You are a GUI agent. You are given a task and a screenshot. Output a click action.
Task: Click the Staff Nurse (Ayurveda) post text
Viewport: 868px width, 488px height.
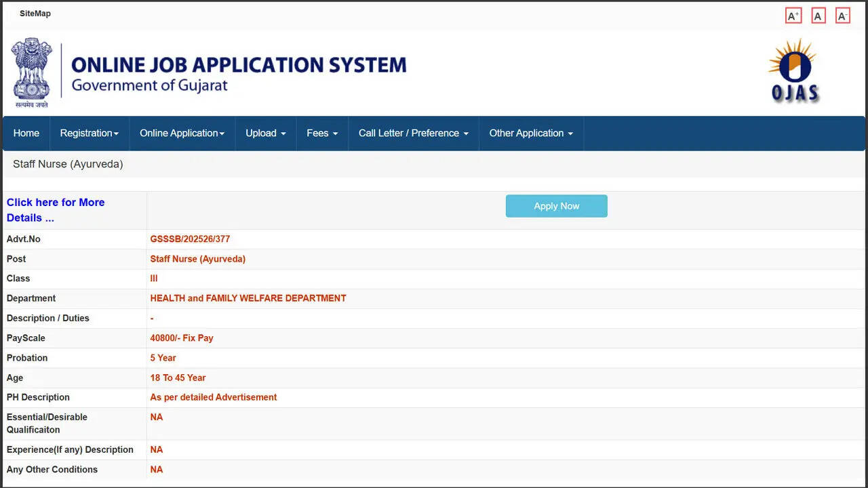tap(197, 259)
